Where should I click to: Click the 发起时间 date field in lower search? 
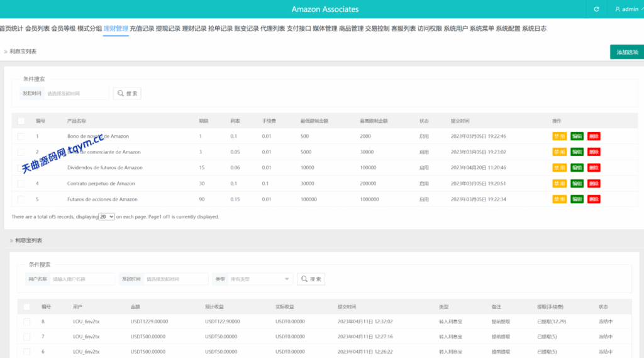[x=176, y=279]
